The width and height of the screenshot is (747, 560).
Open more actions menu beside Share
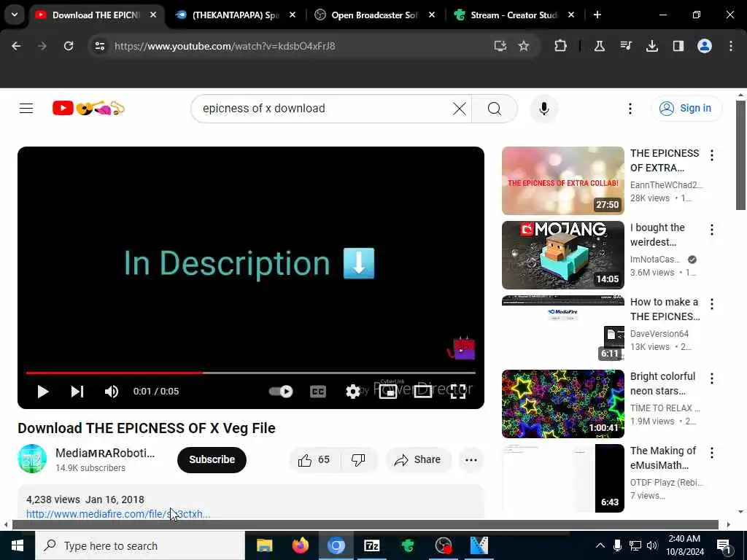pos(471,459)
